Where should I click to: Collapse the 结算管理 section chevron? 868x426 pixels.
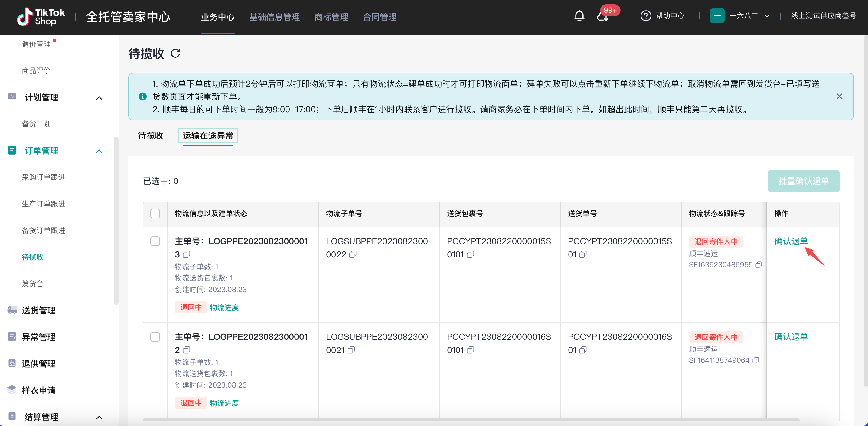(x=99, y=417)
